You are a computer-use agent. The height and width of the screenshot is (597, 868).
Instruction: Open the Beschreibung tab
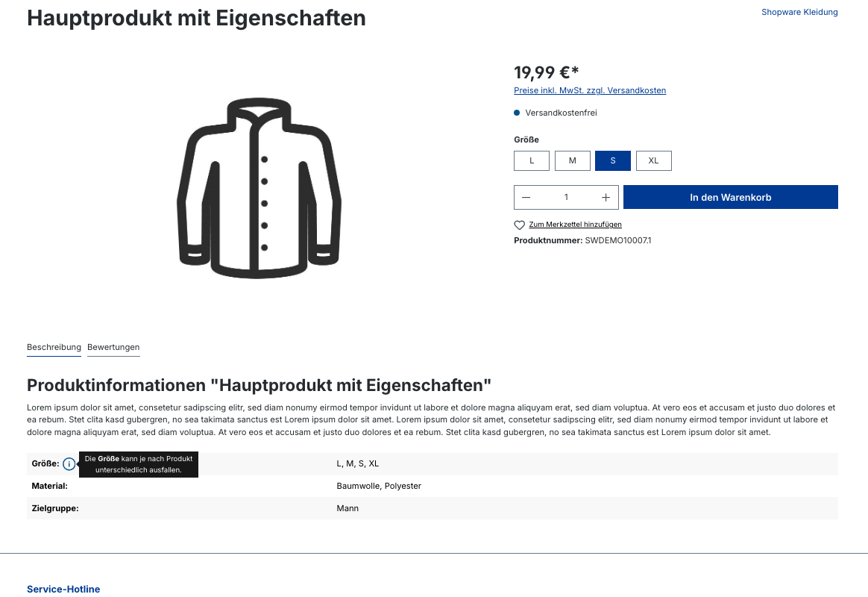pos(54,347)
